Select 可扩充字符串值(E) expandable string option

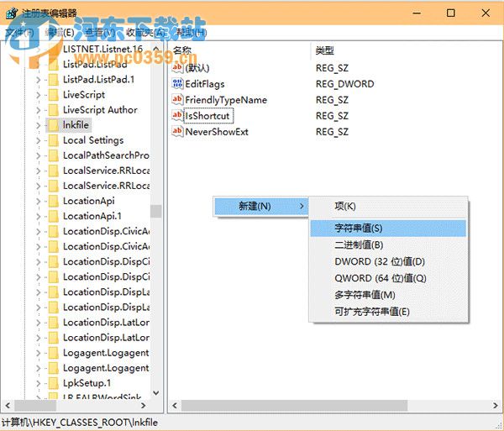tap(388, 312)
